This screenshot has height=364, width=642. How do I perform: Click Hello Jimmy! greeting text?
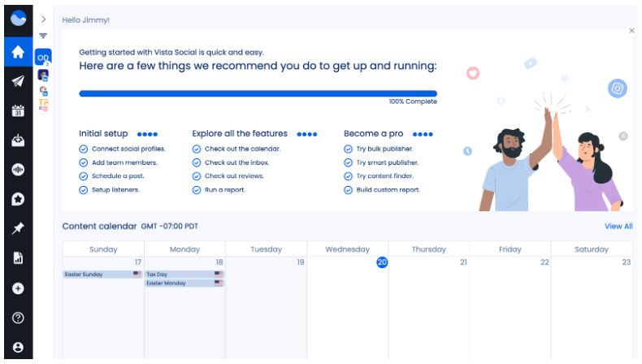85,20
